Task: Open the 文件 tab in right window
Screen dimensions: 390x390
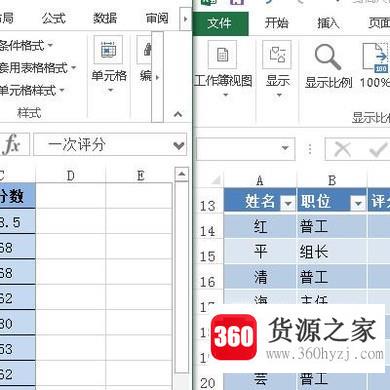Action: pyautogui.click(x=220, y=23)
